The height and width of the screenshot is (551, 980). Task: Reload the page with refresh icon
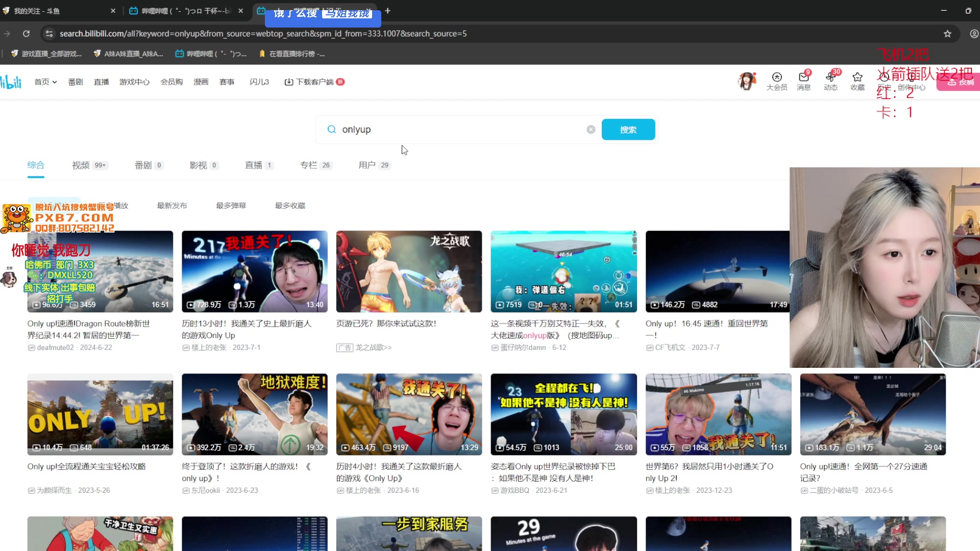point(26,34)
